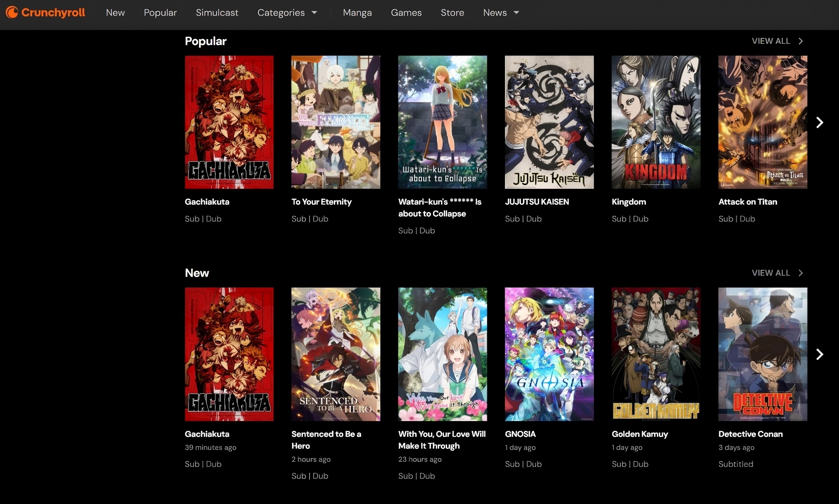Click the New section heading
This screenshot has height=504, width=839.
point(197,273)
